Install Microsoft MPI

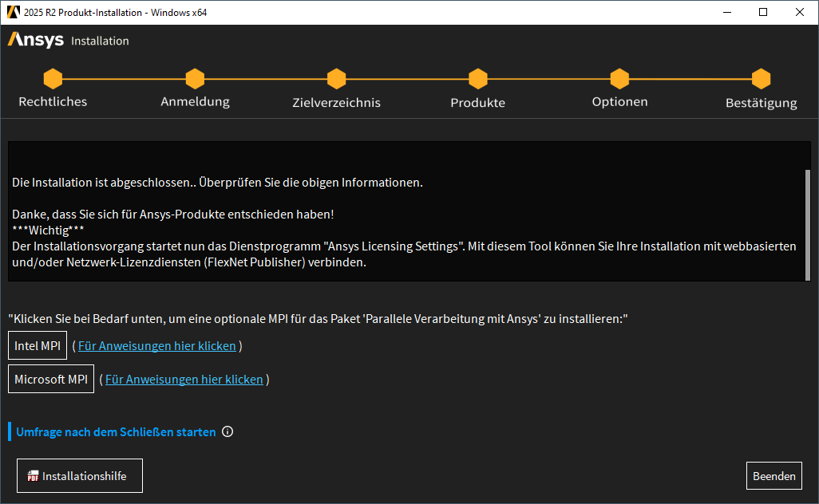[x=51, y=379]
